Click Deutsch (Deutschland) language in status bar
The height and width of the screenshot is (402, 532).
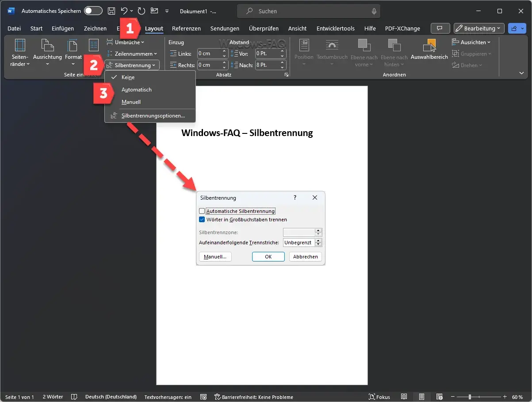[x=111, y=397]
